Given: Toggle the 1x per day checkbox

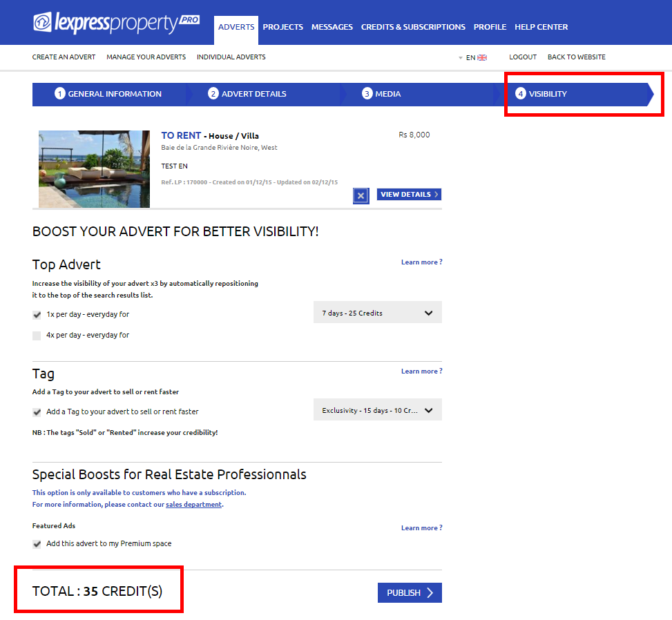Looking at the screenshot, I should (37, 315).
